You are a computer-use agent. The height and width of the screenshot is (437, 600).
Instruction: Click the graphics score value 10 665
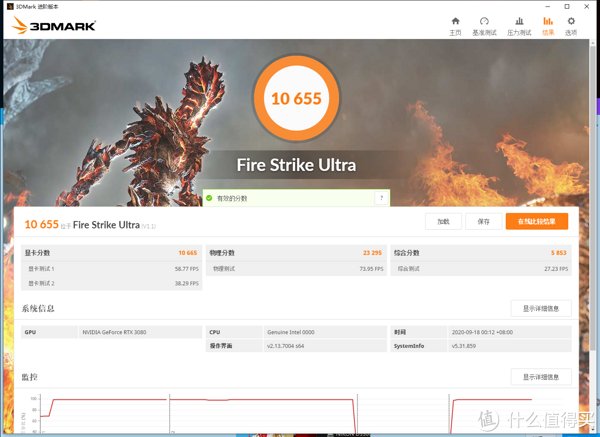click(x=188, y=253)
